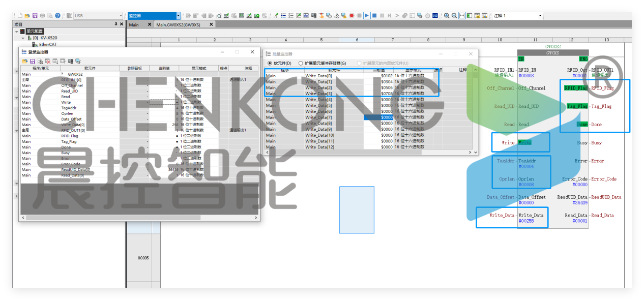Switch to Main.GW0XS2(GW0XS) tab
This screenshot has height=300, width=644.
point(178,24)
